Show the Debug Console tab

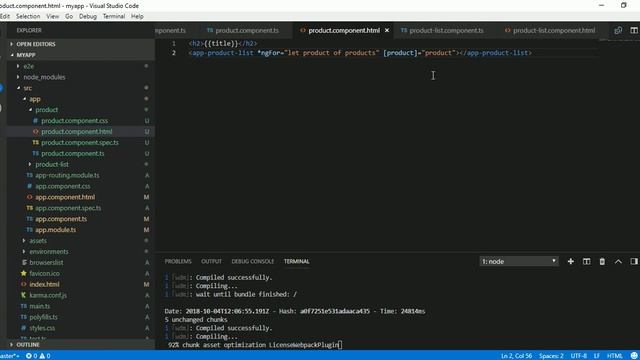[253, 261]
